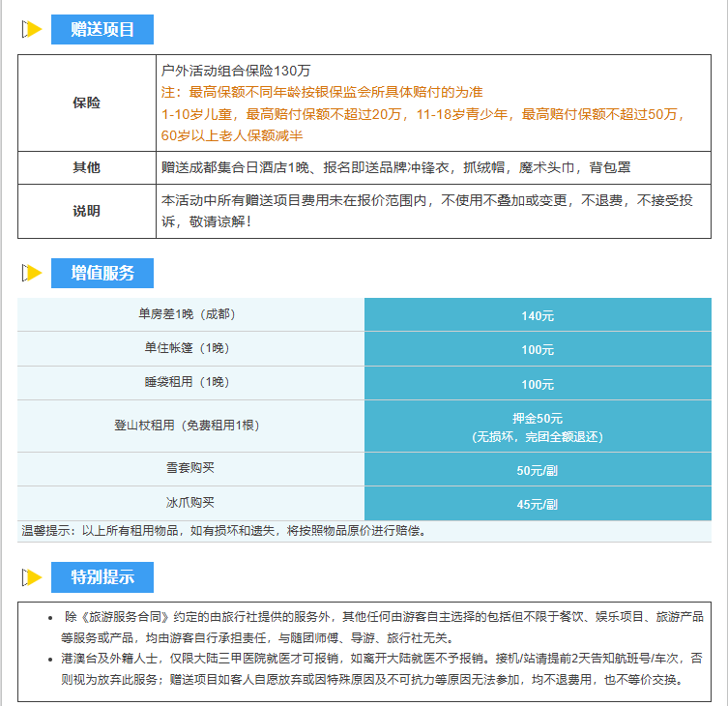The height and width of the screenshot is (706, 728).
Task: Click the 押金50元 deposit cell
Action: [x=538, y=427]
